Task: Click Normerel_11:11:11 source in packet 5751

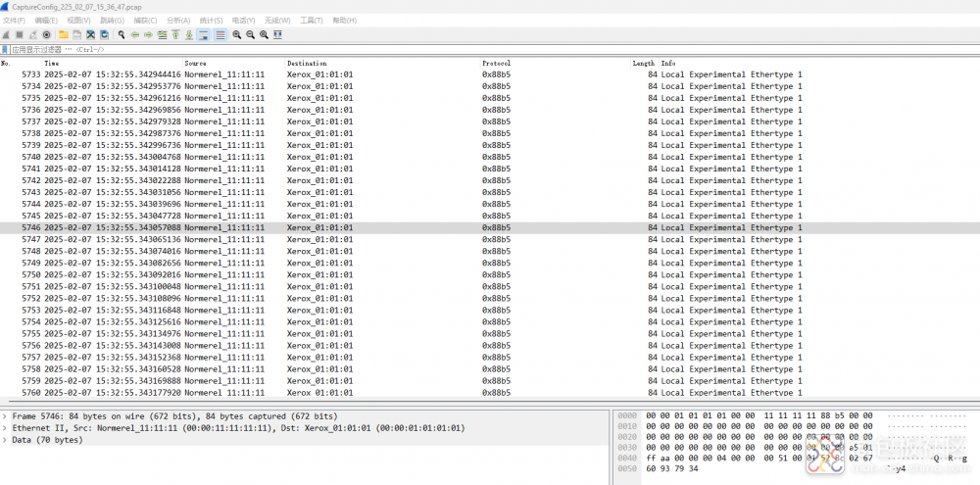Action: pyautogui.click(x=224, y=287)
